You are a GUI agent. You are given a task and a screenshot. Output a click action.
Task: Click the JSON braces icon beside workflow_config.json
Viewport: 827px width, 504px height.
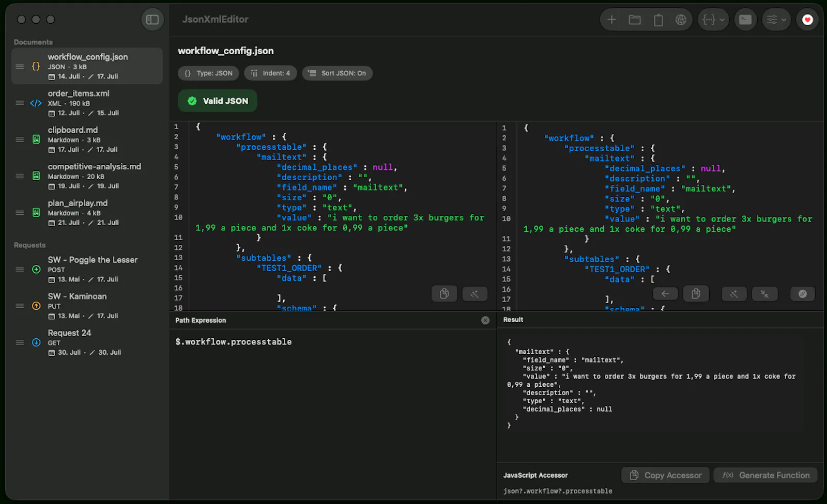coord(36,66)
